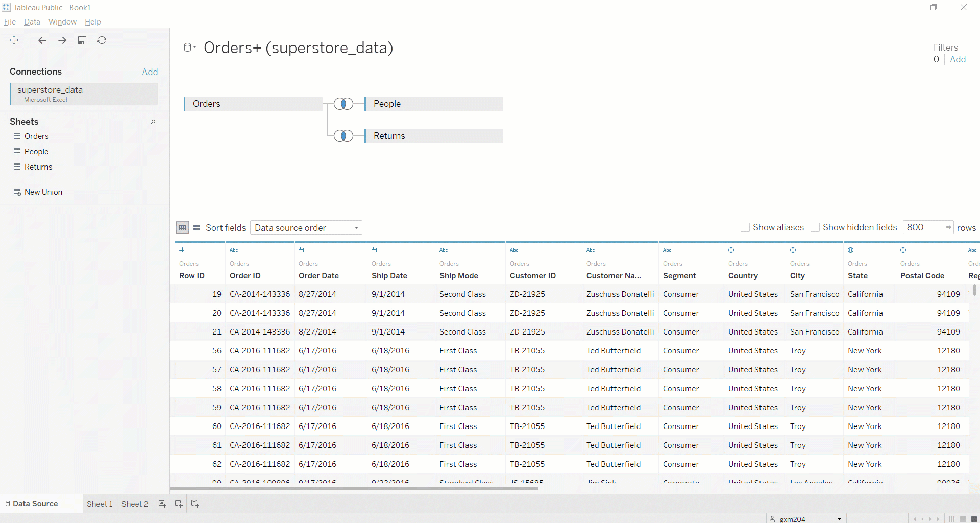980x523 pixels.
Task: Click the Add filters link
Action: [x=958, y=59]
